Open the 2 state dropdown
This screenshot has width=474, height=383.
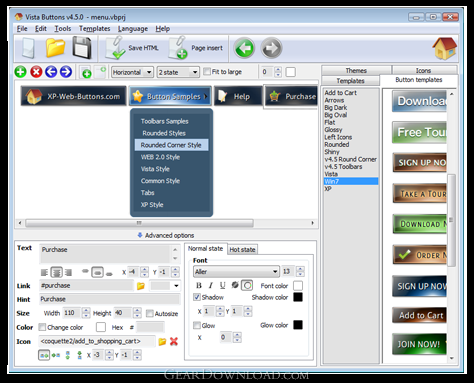(178, 72)
